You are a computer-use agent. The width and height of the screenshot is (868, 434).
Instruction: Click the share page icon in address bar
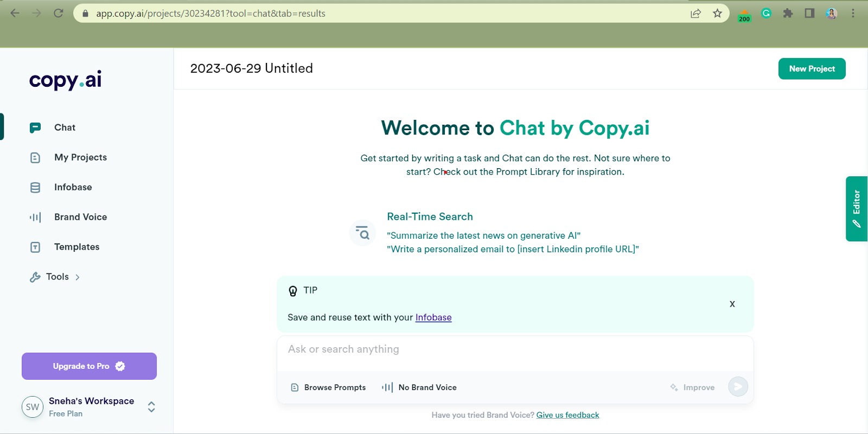(x=695, y=14)
